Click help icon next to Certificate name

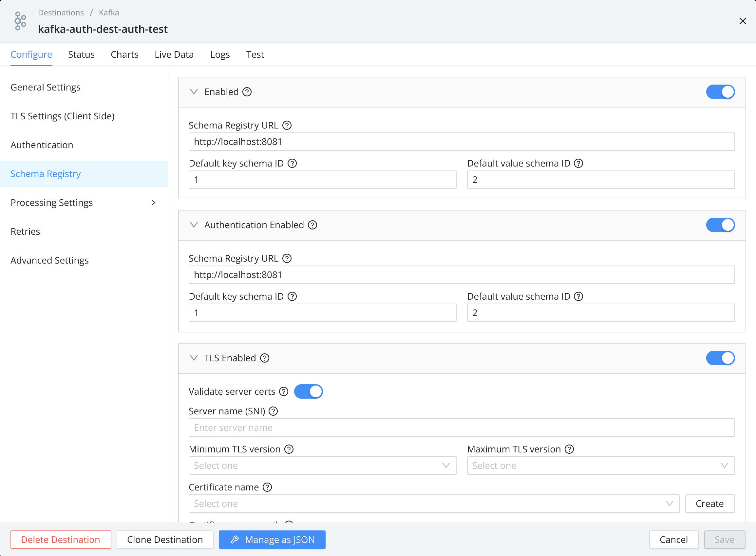pos(267,487)
